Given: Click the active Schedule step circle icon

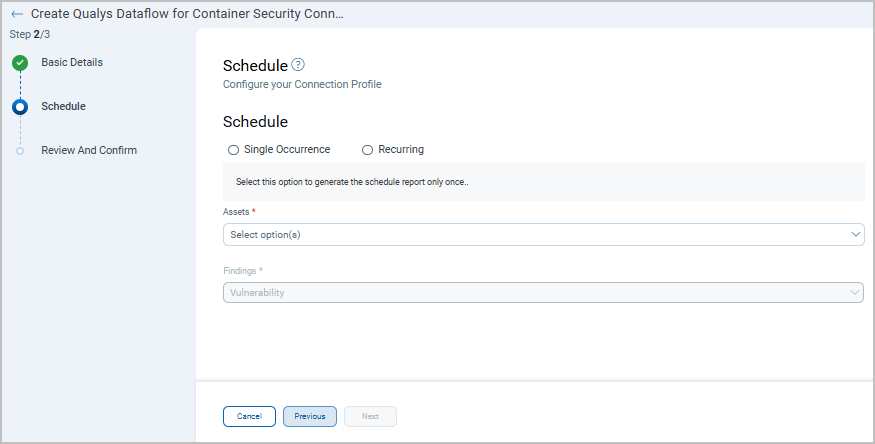Looking at the screenshot, I should [x=20, y=107].
